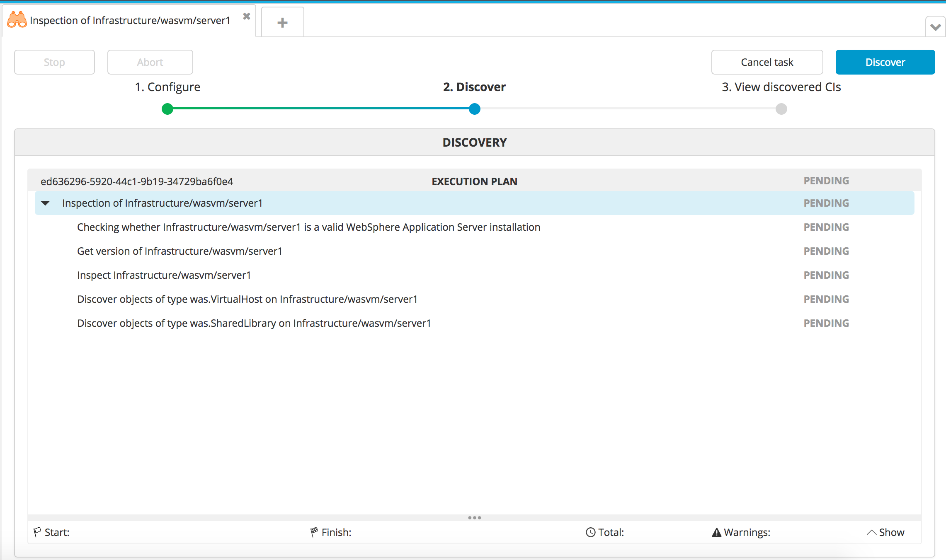
Task: Click the Finish: label in status bar
Action: tap(336, 532)
